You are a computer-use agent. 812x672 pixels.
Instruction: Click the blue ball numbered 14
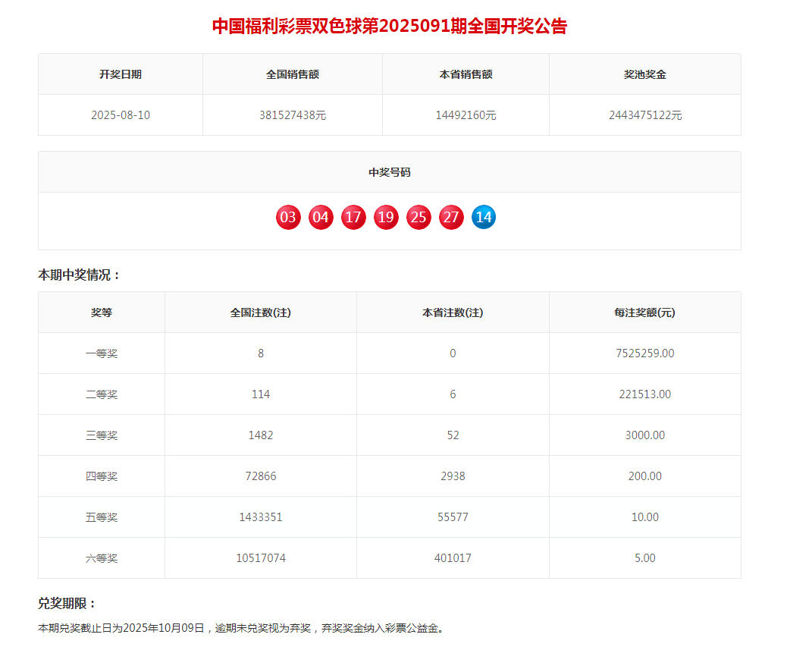pos(484,217)
